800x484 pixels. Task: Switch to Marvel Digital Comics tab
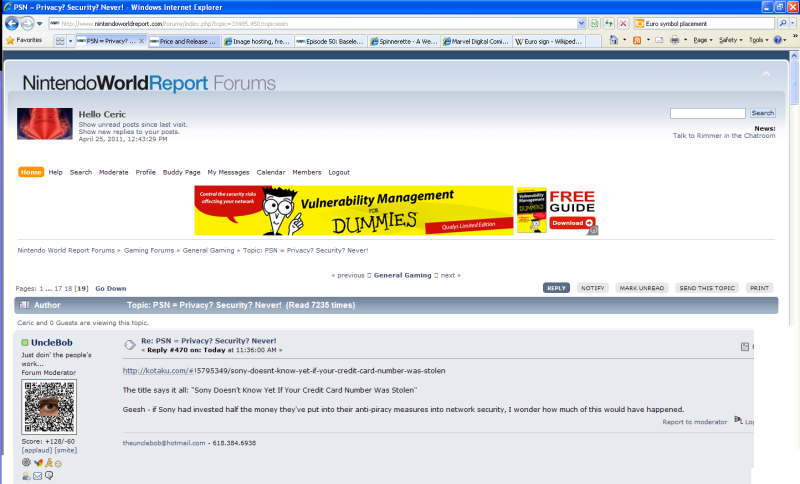(477, 41)
